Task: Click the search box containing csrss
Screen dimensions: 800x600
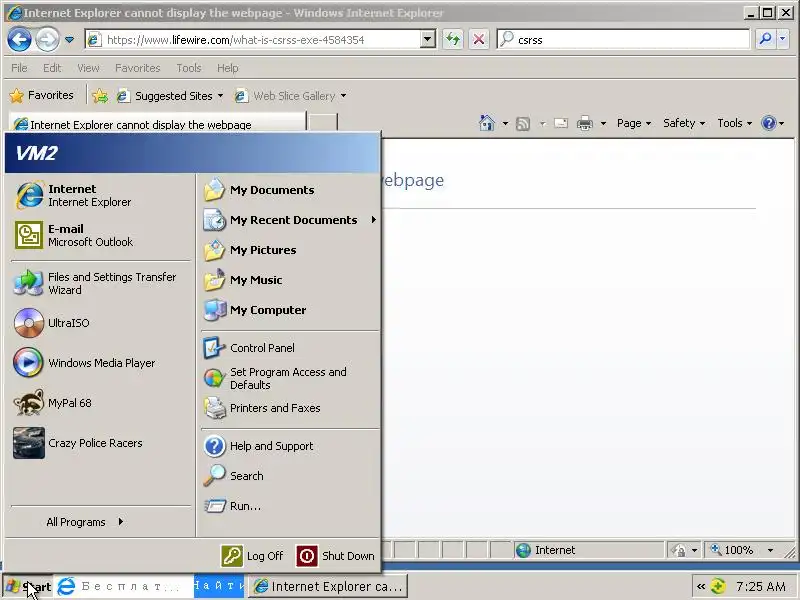Action: [x=623, y=39]
